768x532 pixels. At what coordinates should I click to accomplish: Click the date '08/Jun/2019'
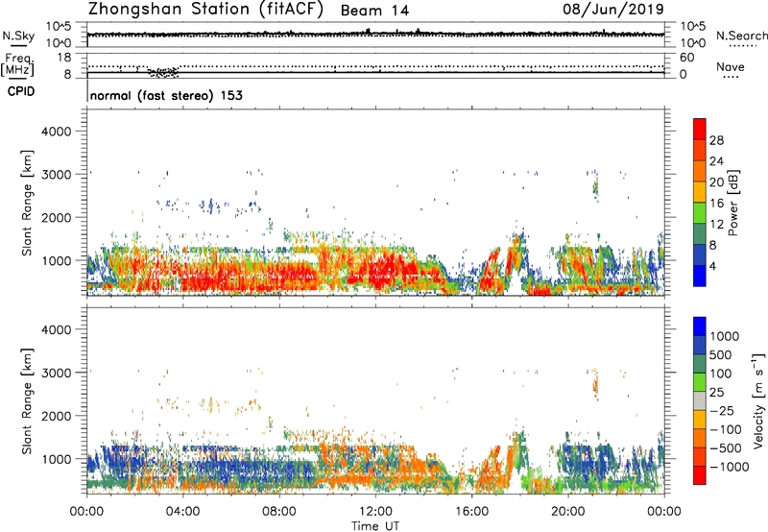(x=613, y=9)
